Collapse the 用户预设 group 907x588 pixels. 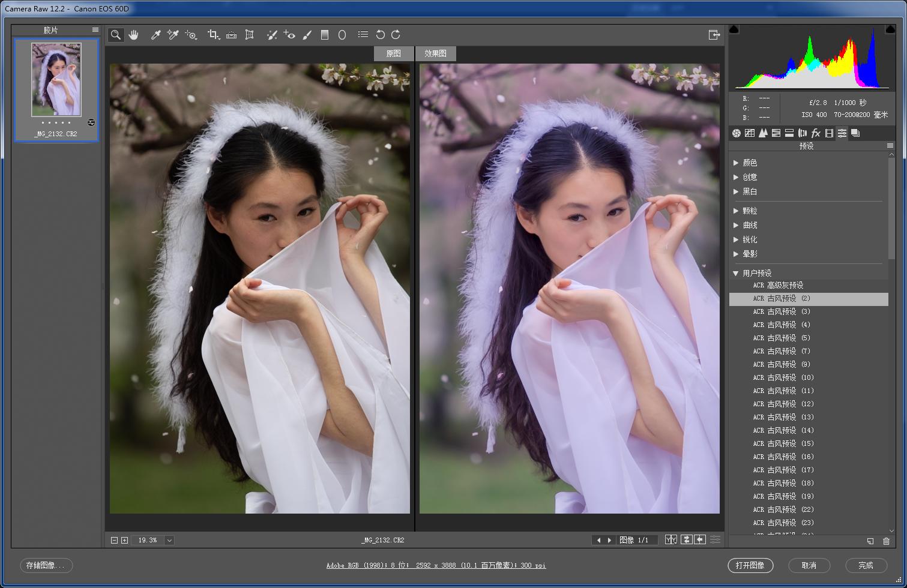(736, 273)
